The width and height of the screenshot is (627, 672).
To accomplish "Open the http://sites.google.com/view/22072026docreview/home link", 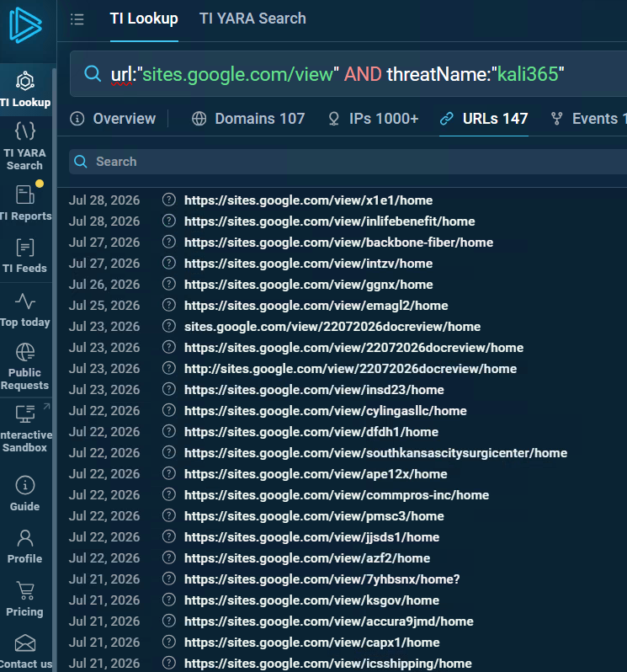I will click(x=350, y=369).
